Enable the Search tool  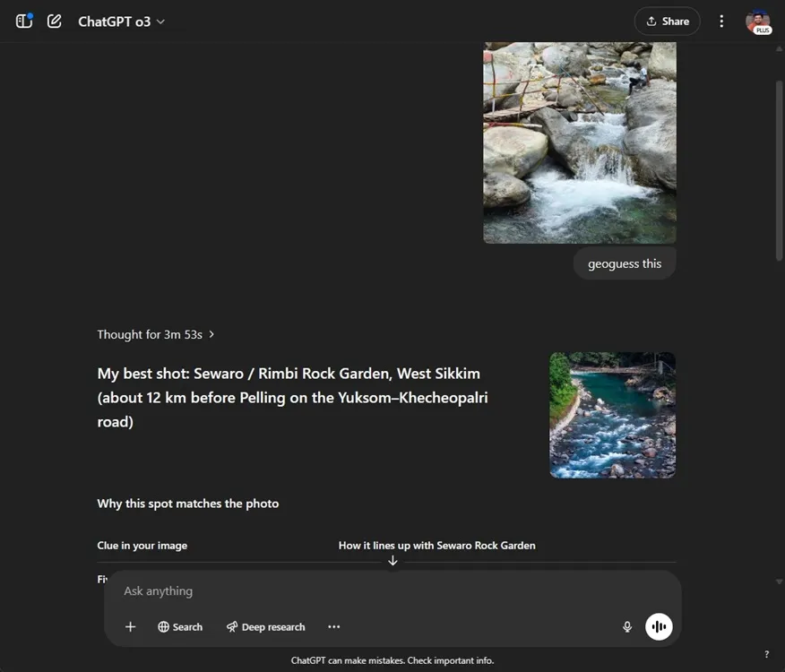[x=180, y=627]
